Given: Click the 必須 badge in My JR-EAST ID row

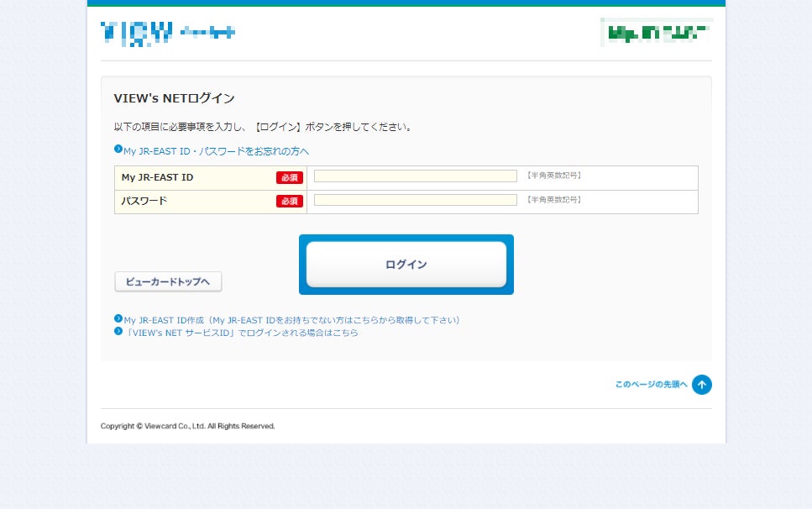Looking at the screenshot, I should pyautogui.click(x=290, y=177).
